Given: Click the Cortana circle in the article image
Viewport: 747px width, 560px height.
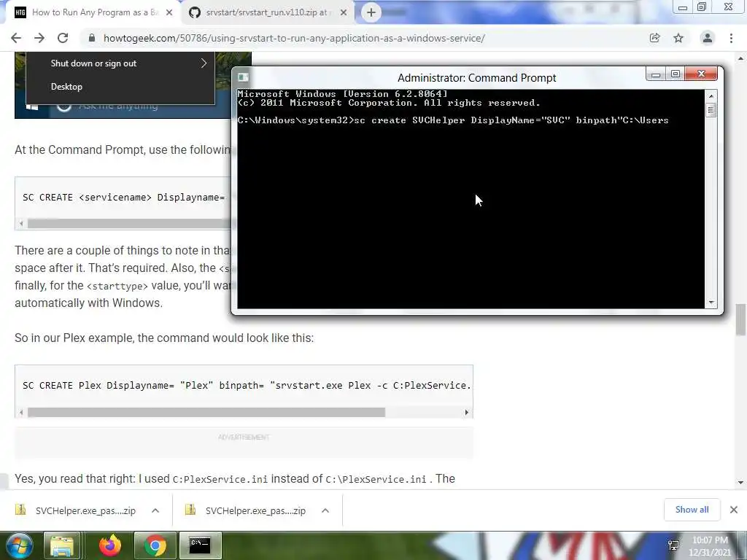Looking at the screenshot, I should 64,106.
